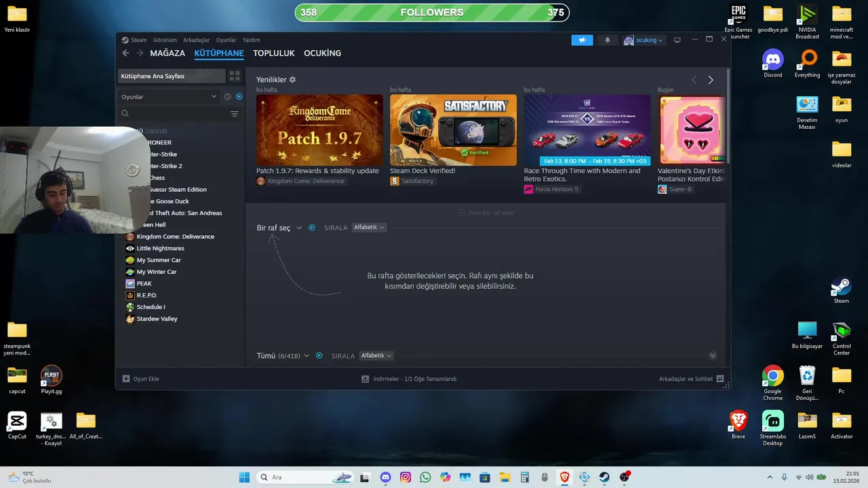The height and width of the screenshot is (488, 868).
Task: Open İndirmeler status in the bottom bar
Action: click(x=409, y=379)
